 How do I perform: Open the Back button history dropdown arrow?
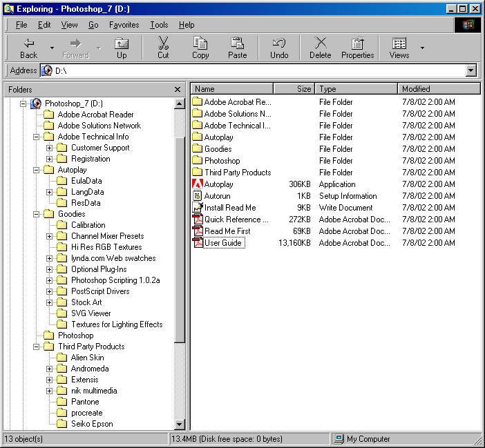pos(52,48)
